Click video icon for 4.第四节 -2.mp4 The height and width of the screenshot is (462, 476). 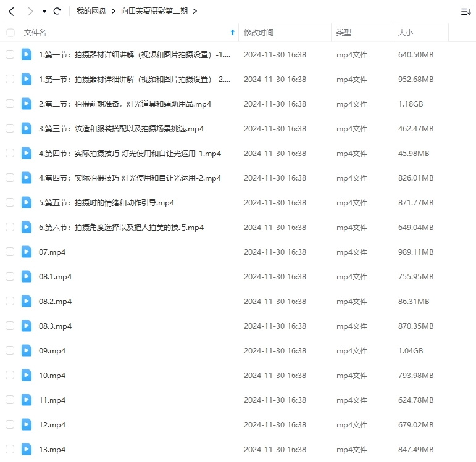(27, 178)
